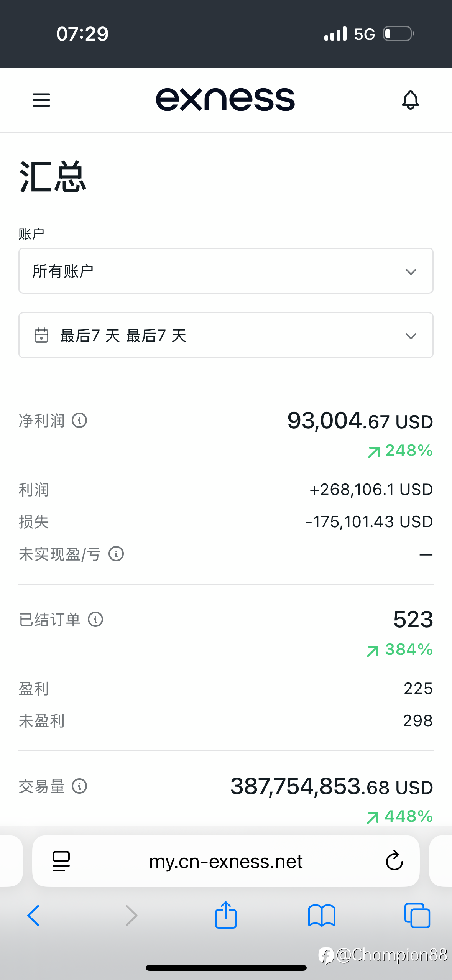The width and height of the screenshot is (452, 980).
Task: Go back in browser
Action: click(x=33, y=916)
